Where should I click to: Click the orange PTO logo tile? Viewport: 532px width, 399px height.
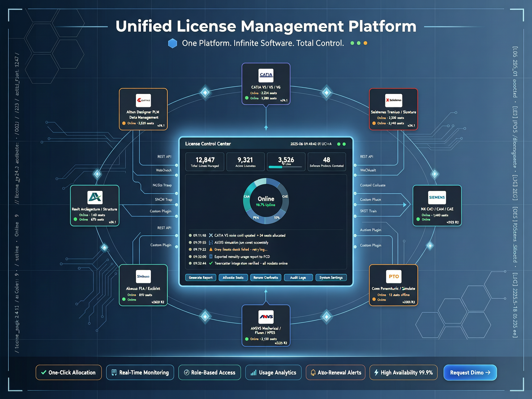(x=394, y=276)
